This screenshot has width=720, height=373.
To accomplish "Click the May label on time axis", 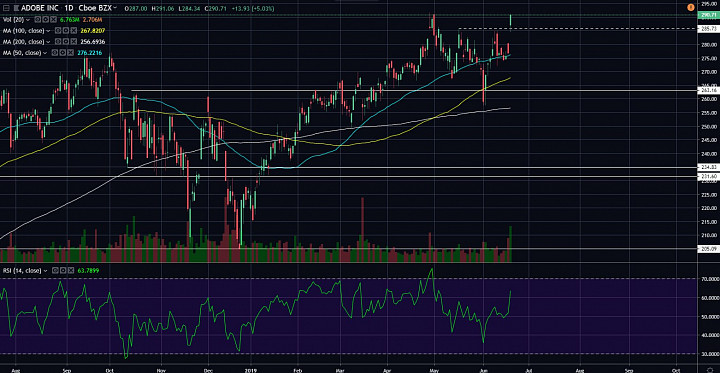I will point(434,369).
